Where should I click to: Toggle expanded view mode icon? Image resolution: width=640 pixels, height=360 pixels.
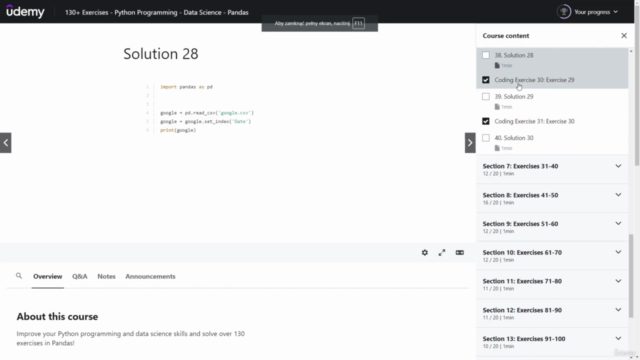(460, 253)
